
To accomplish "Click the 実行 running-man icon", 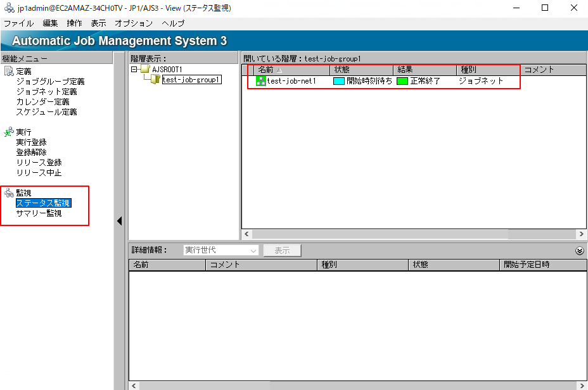I will coord(9,132).
